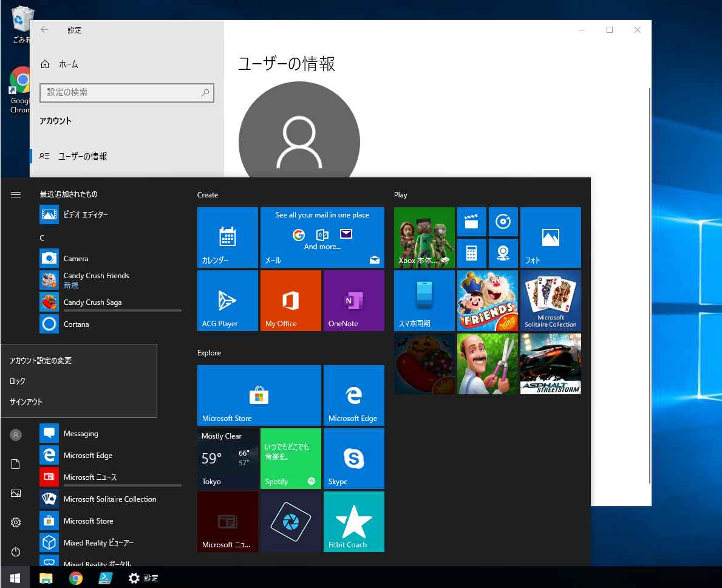Image resolution: width=722 pixels, height=588 pixels.
Task: Click the letter C header in app list
Action: [42, 238]
